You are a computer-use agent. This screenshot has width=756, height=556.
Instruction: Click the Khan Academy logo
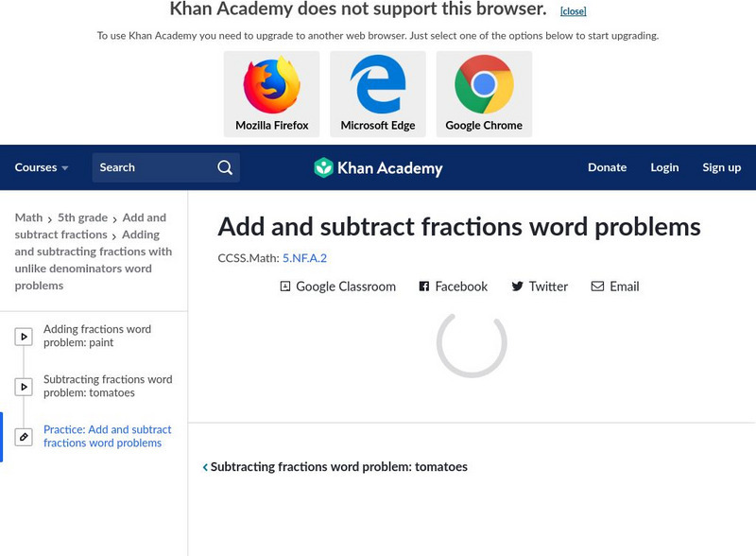point(378,168)
